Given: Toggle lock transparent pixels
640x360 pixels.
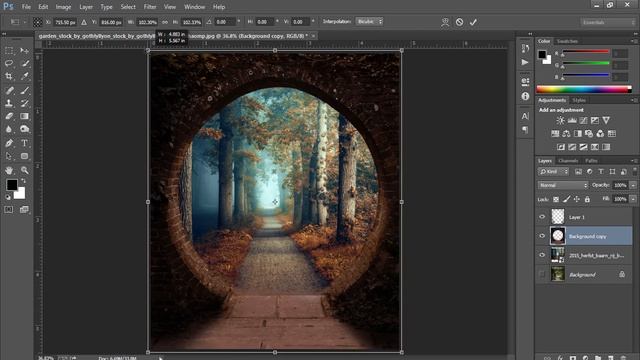Looking at the screenshot, I should (556, 199).
